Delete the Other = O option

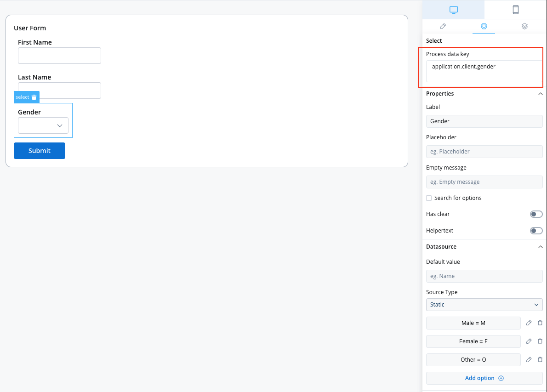(x=540, y=359)
